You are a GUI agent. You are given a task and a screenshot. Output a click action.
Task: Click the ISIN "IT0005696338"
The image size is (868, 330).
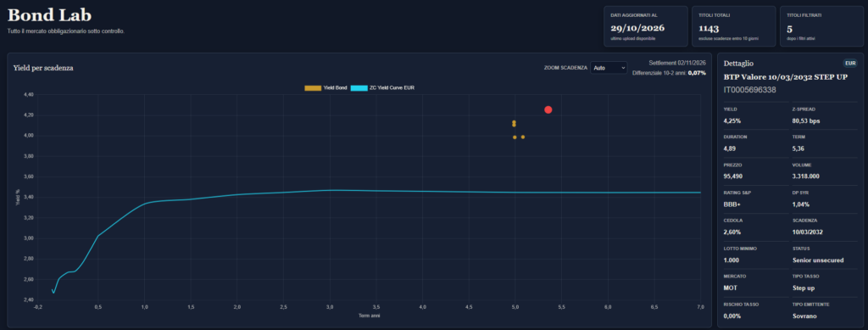(749, 90)
